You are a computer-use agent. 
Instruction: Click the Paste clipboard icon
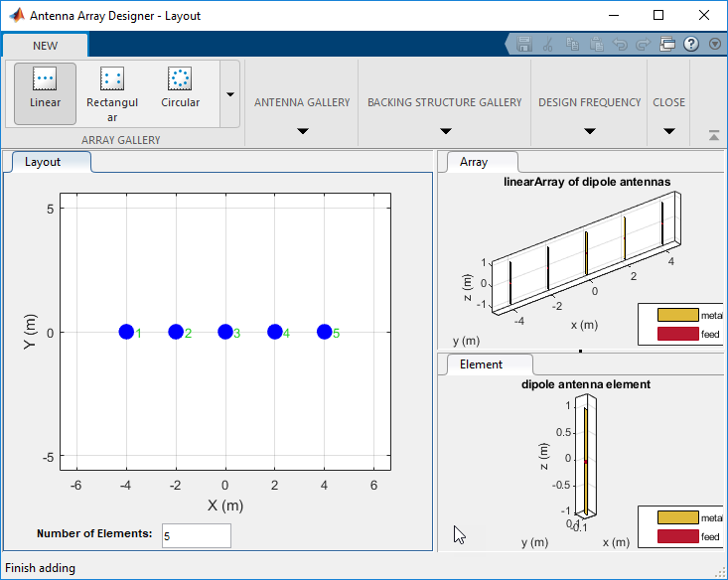tap(596, 44)
